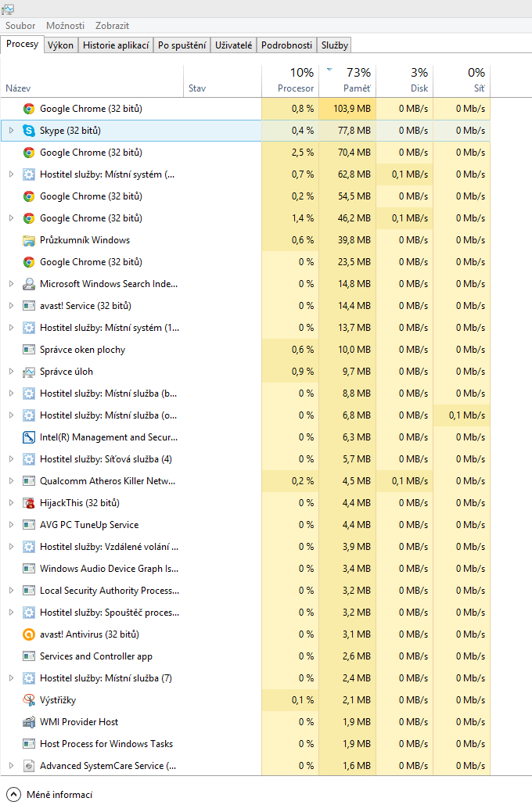Image resolution: width=532 pixels, height=805 pixels.
Task: Click the WMI Provider Host icon
Action: tap(29, 722)
